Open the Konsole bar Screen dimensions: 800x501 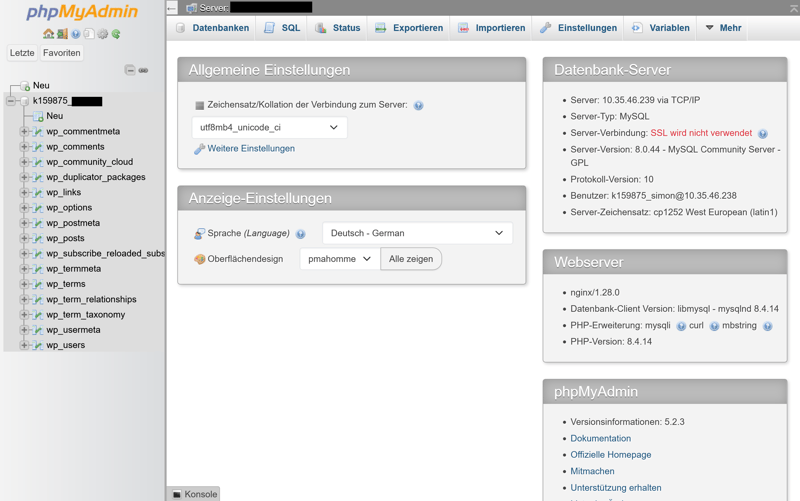pyautogui.click(x=194, y=494)
